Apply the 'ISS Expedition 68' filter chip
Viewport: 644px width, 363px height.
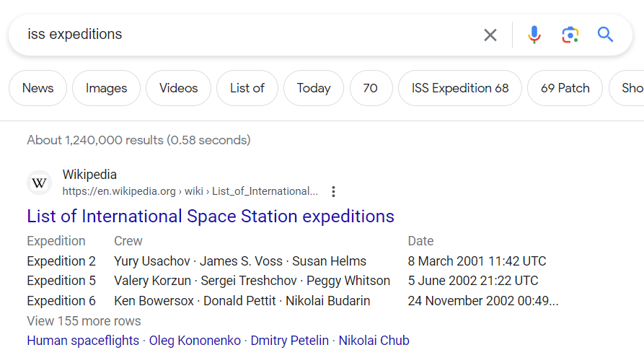(460, 88)
